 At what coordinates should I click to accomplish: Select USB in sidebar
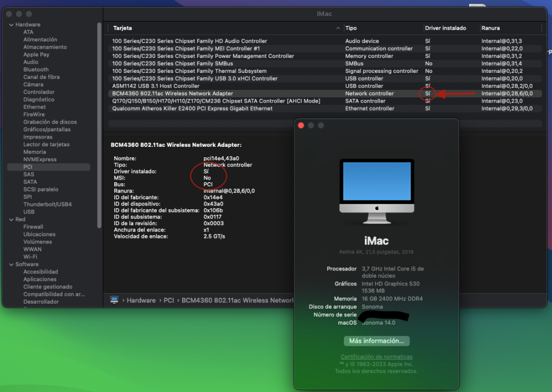(29, 212)
